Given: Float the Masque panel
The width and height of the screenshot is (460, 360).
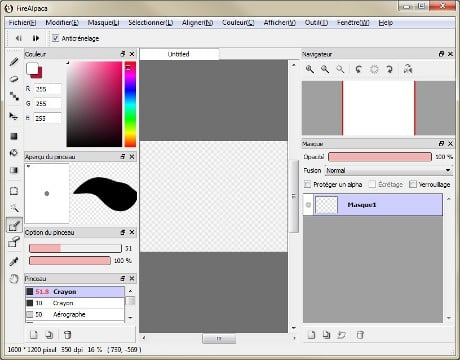Looking at the screenshot, I should 441,144.
